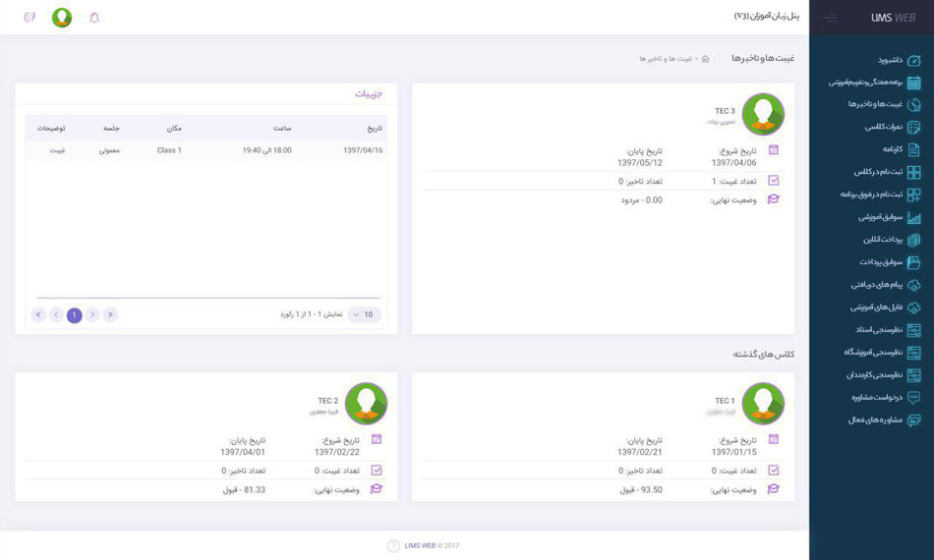Open نظرسنجی کارمندان (staff survey) sidebar item
This screenshot has width=934, height=560.
tap(884, 375)
